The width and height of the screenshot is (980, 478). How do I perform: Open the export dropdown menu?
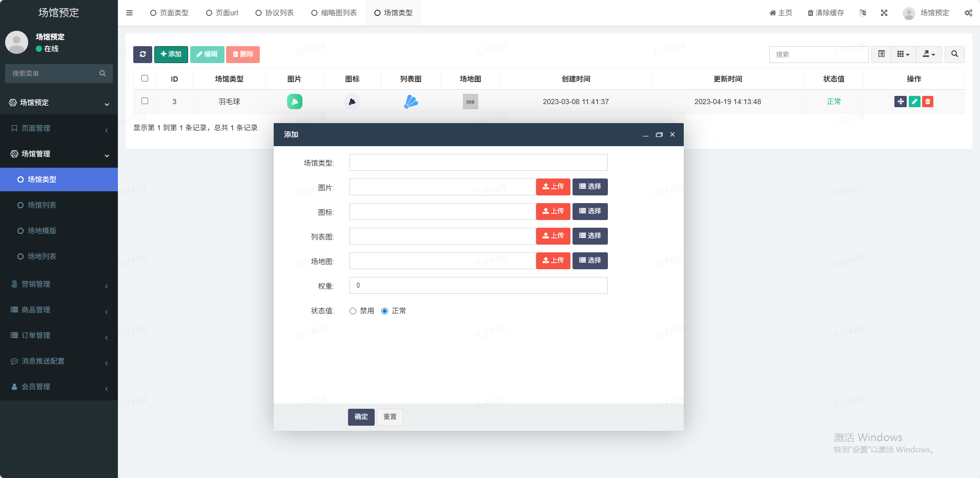[x=929, y=54]
